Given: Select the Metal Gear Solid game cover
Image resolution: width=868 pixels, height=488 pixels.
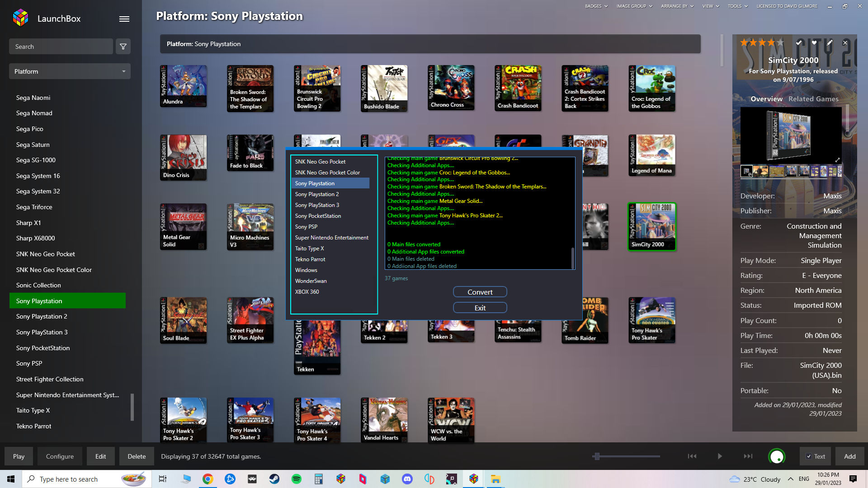Looking at the screenshot, I should point(183,226).
